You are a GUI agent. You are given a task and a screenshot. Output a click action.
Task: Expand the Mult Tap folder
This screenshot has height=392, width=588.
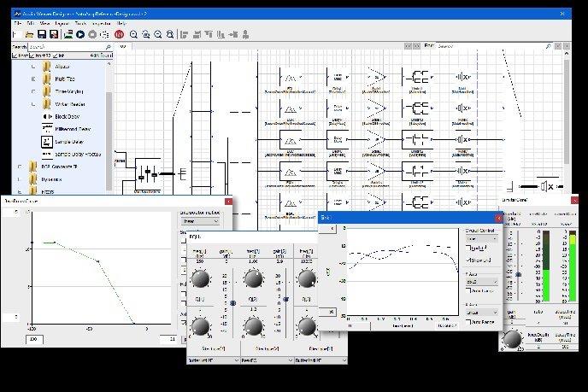tap(33, 79)
